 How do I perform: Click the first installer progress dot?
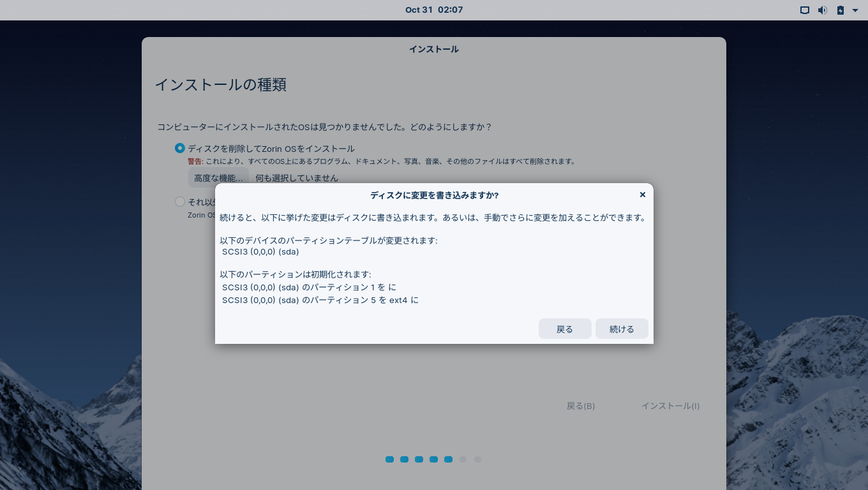(x=389, y=459)
